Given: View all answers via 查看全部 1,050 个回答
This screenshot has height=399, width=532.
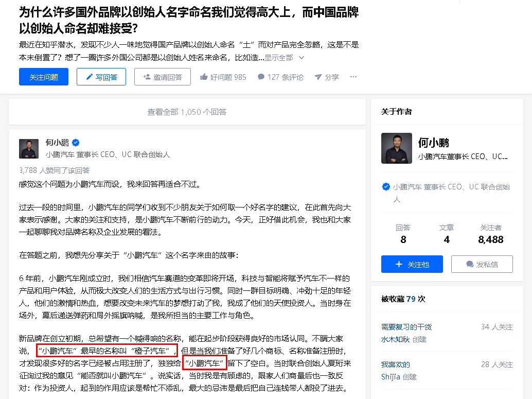Looking at the screenshot, I should (187, 112).
